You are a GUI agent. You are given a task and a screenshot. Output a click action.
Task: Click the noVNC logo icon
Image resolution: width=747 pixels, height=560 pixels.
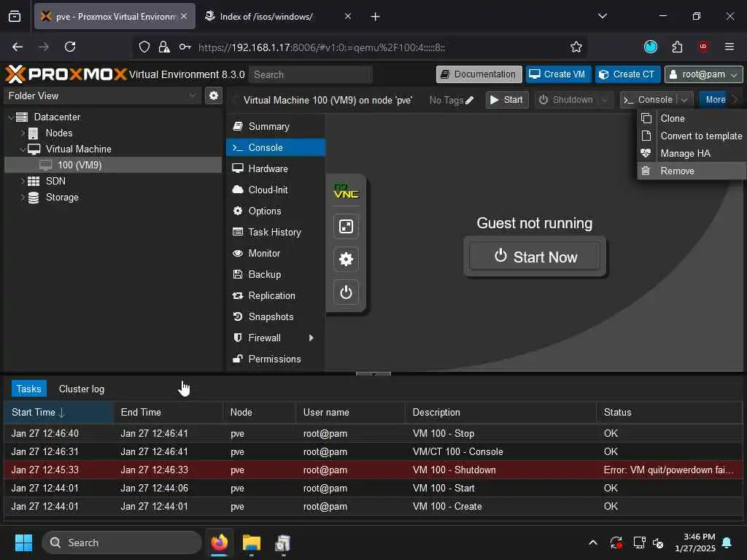coord(346,191)
